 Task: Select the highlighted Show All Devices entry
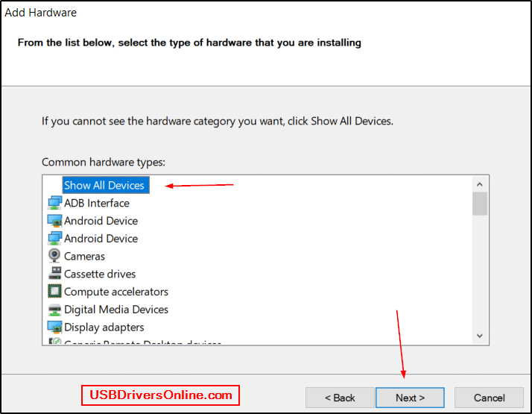tap(104, 185)
